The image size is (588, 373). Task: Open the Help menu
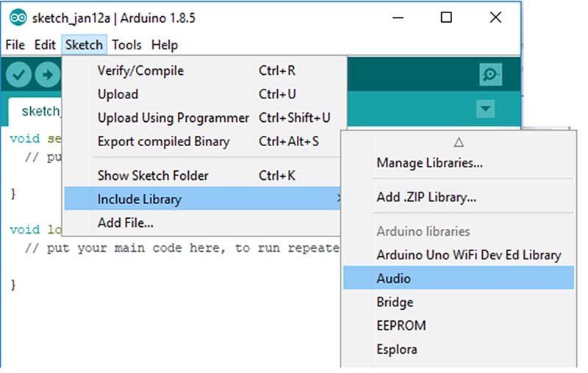coord(164,45)
